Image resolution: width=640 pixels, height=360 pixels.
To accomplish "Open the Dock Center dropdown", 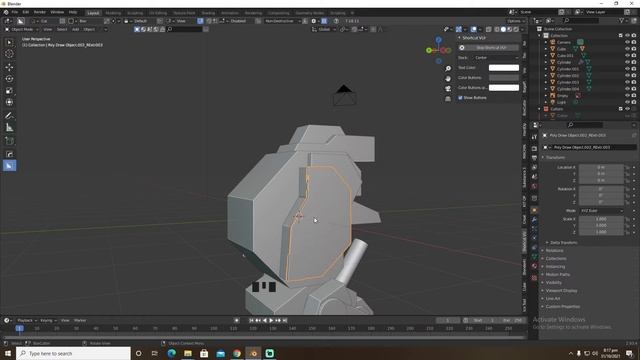I will [496, 58].
